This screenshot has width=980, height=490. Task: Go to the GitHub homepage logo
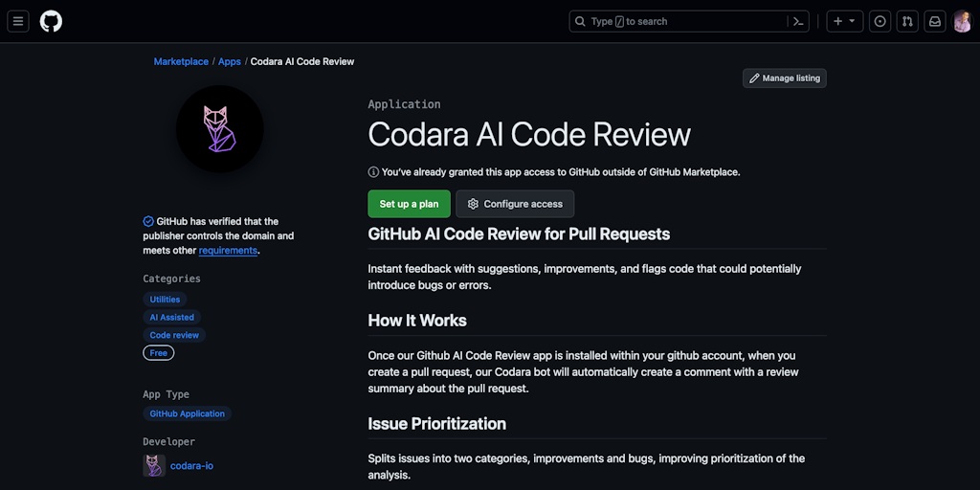click(x=51, y=21)
